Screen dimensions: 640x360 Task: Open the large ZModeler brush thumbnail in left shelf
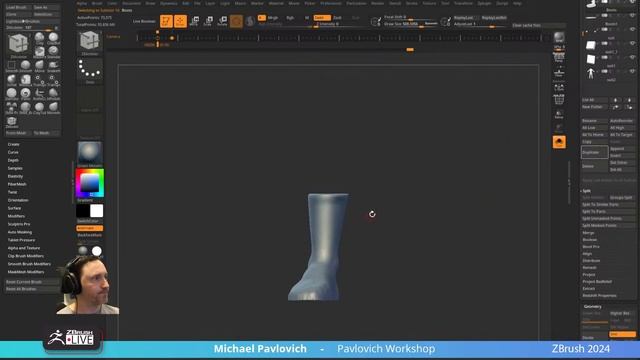[89, 43]
